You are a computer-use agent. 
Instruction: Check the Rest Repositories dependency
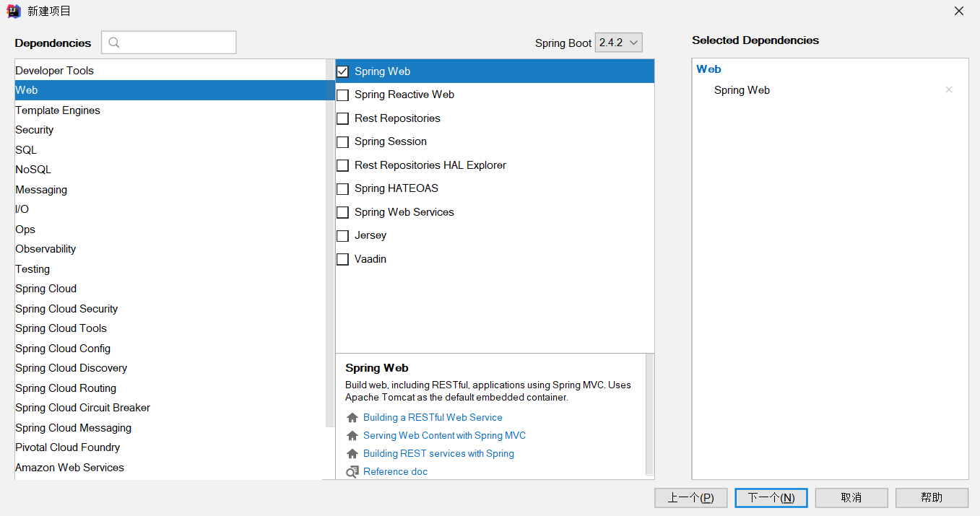pos(343,118)
